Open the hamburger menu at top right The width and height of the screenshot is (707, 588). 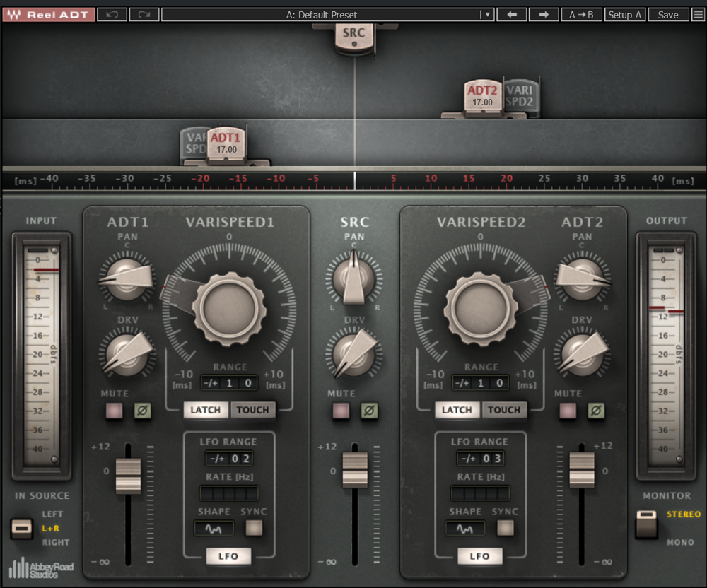coord(698,14)
